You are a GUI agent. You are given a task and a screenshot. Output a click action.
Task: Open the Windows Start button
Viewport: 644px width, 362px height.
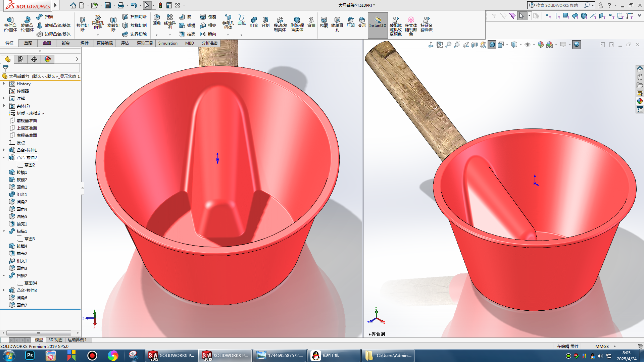(9, 356)
